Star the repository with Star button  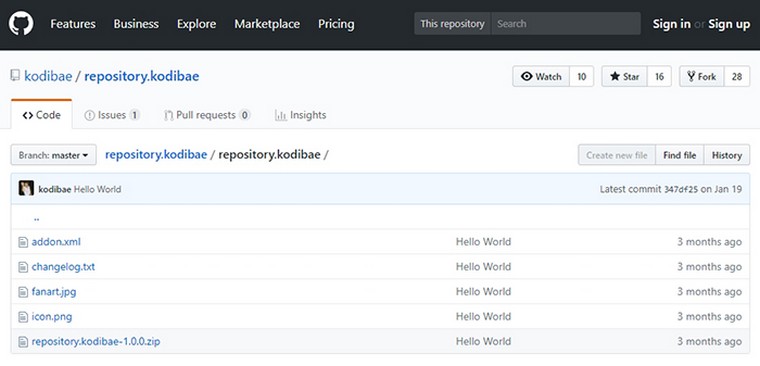coord(625,77)
